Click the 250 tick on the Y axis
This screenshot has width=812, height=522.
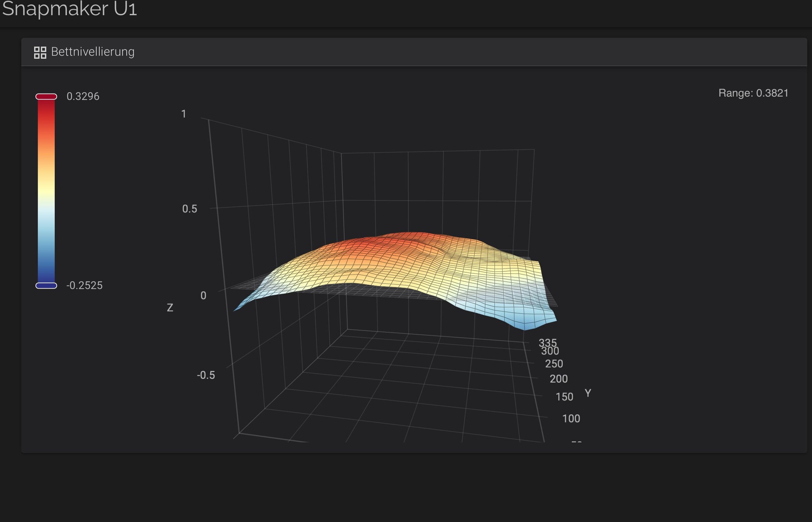coord(554,364)
